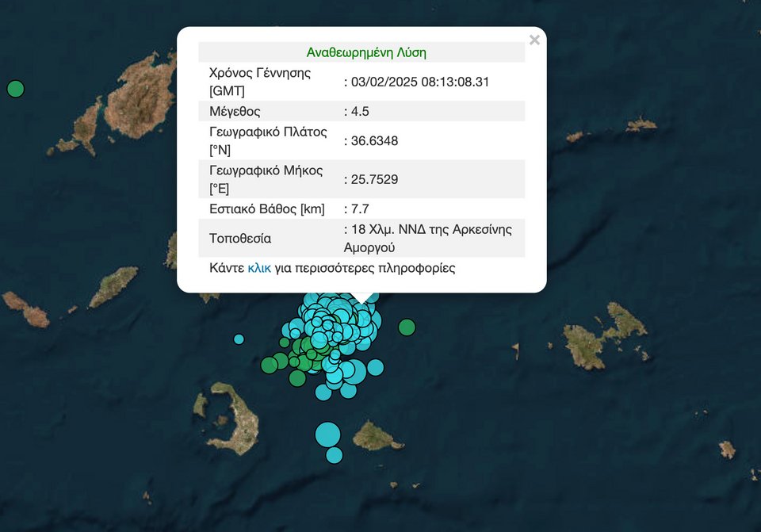This screenshot has width=761, height=532.
Task: Open the κλικ link for more information
Action: click(259, 268)
